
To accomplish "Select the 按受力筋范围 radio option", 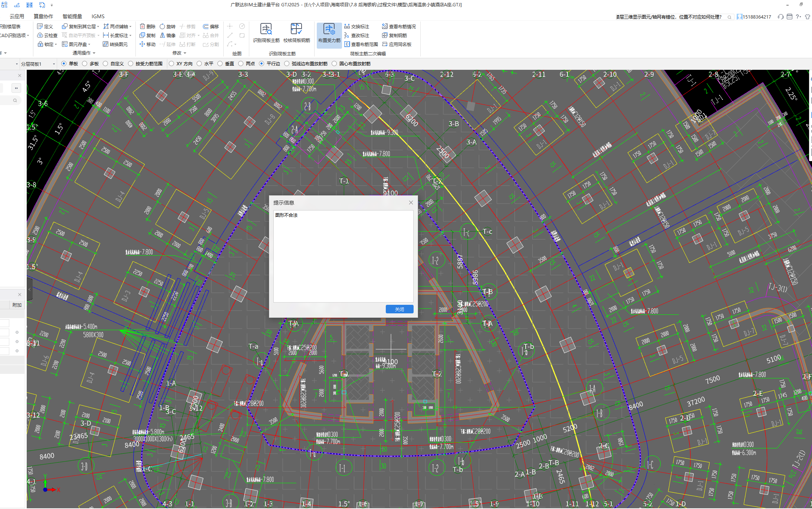I will (x=131, y=63).
